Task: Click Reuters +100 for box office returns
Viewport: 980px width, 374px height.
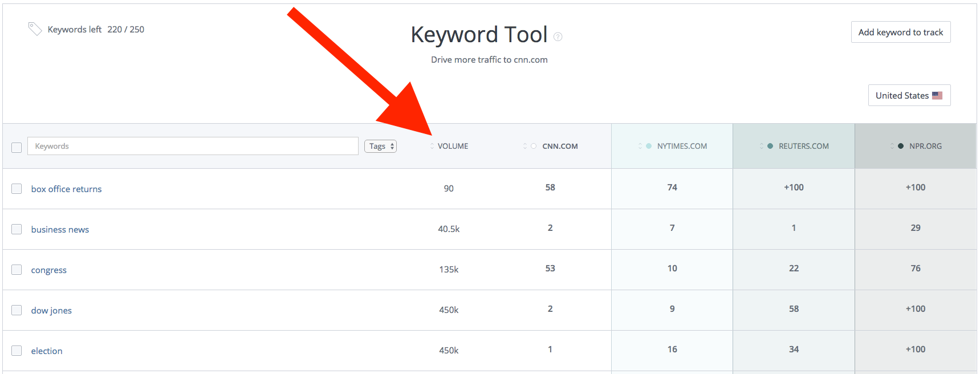Action: click(794, 187)
